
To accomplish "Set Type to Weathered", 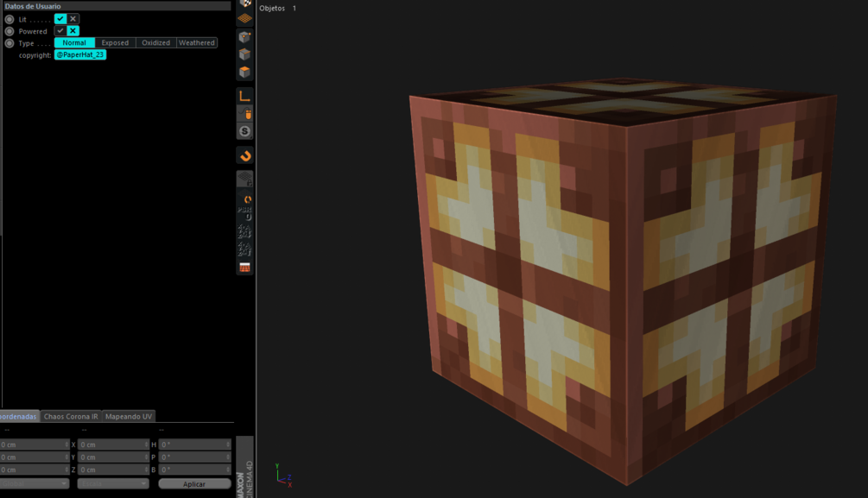I will [x=197, y=42].
